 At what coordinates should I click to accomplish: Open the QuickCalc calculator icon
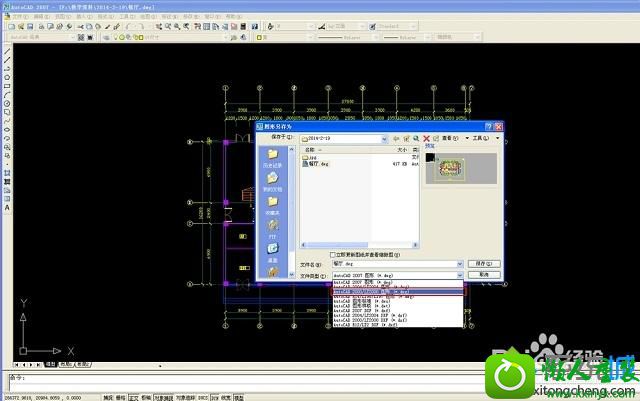point(243,27)
